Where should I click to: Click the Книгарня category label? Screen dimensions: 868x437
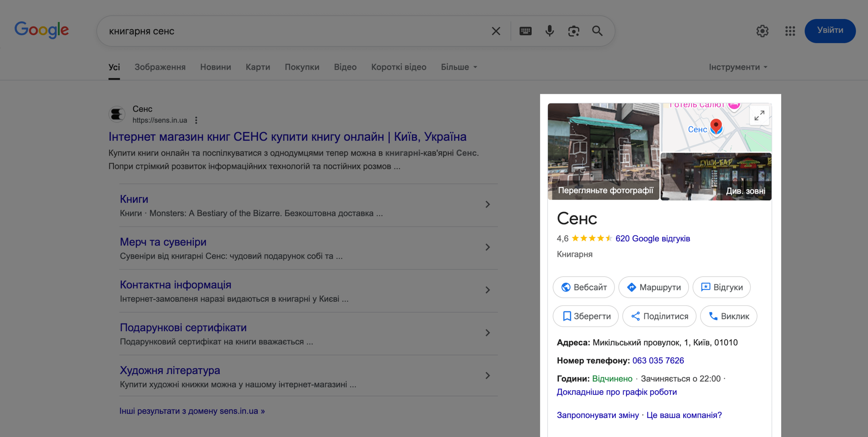pyautogui.click(x=575, y=254)
